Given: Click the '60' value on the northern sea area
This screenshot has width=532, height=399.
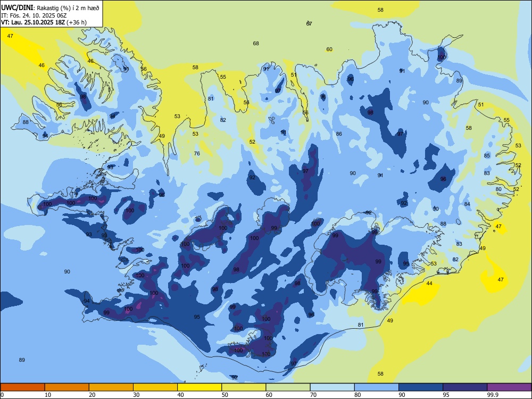Looking at the screenshot, I should [329, 49].
